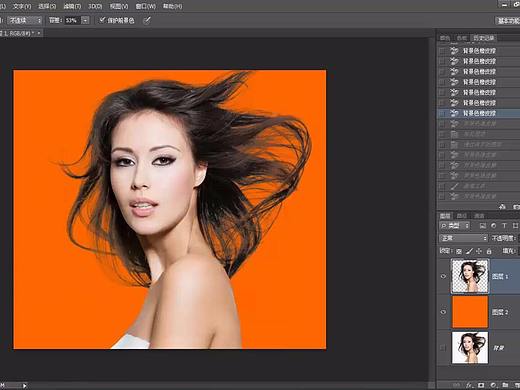Image resolution: width=520 pixels, height=390 pixels.
Task: Lock all padlock icon
Action: pos(489,251)
